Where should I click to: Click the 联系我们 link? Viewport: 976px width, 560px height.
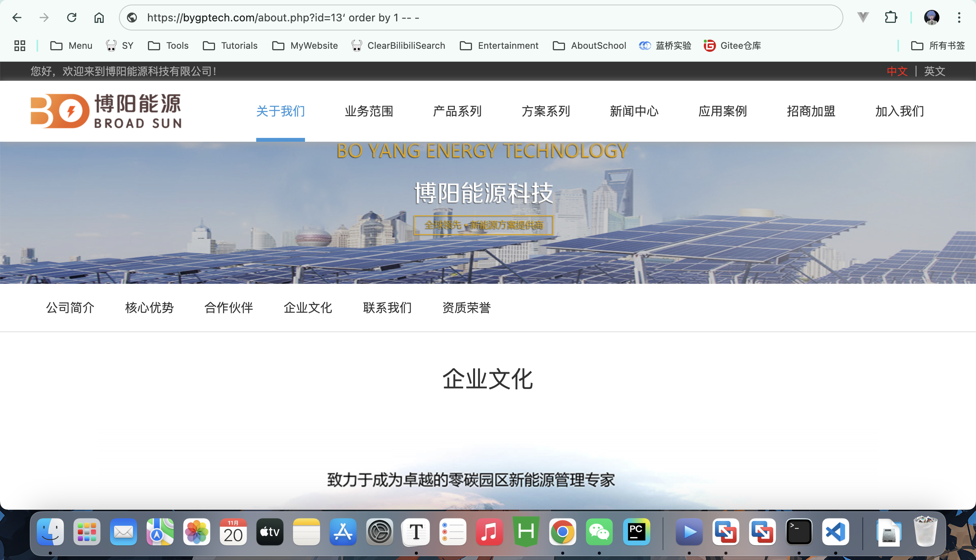click(x=387, y=308)
